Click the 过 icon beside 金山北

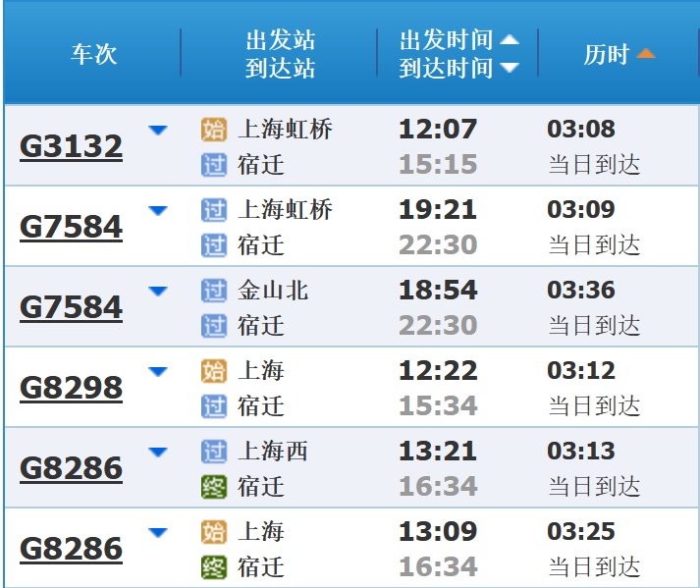pos(213,290)
